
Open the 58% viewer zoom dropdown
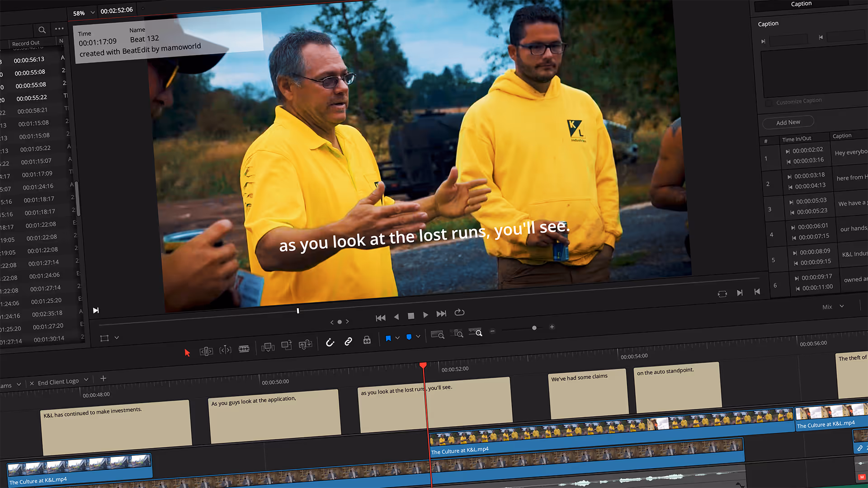83,13
